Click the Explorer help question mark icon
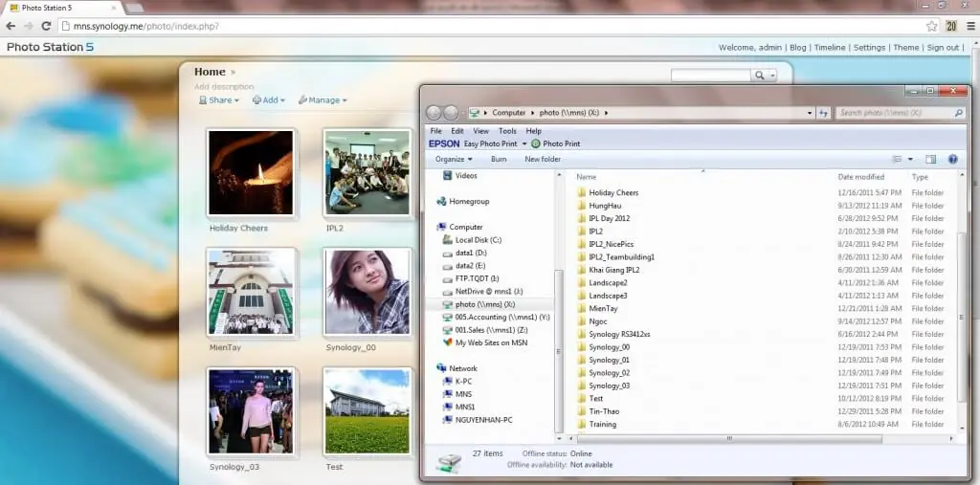The image size is (980, 485). pos(952,159)
